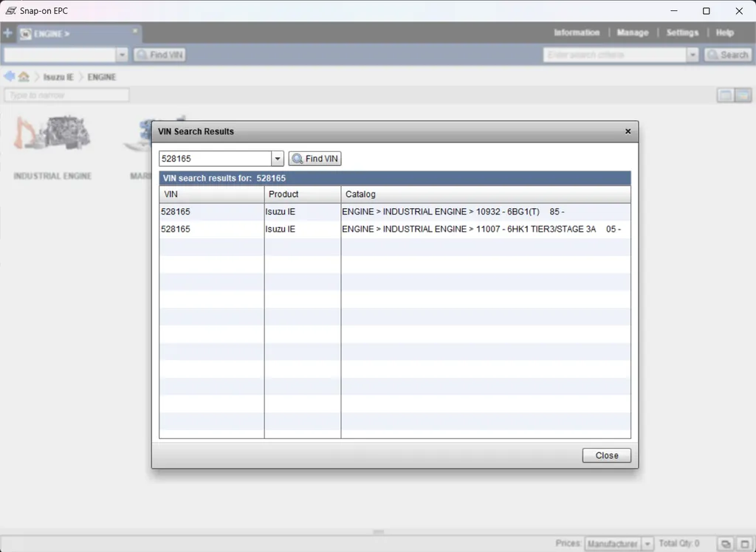Viewport: 756px width, 552px height.
Task: Click Isuzu IE product in the 6HK1 row
Action: (x=280, y=229)
